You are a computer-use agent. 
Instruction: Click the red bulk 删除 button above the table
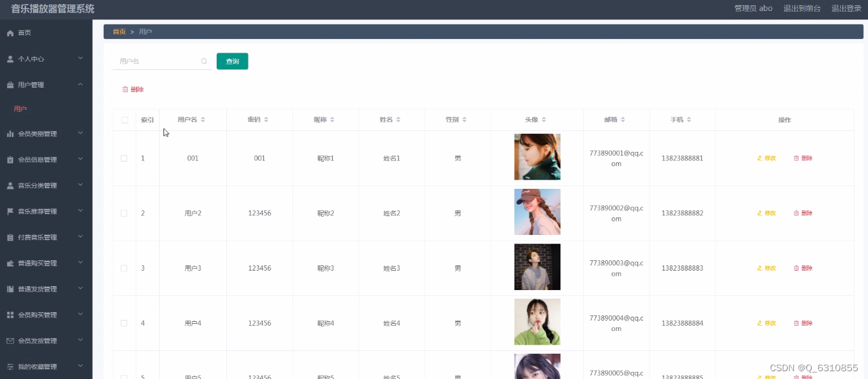pos(133,90)
